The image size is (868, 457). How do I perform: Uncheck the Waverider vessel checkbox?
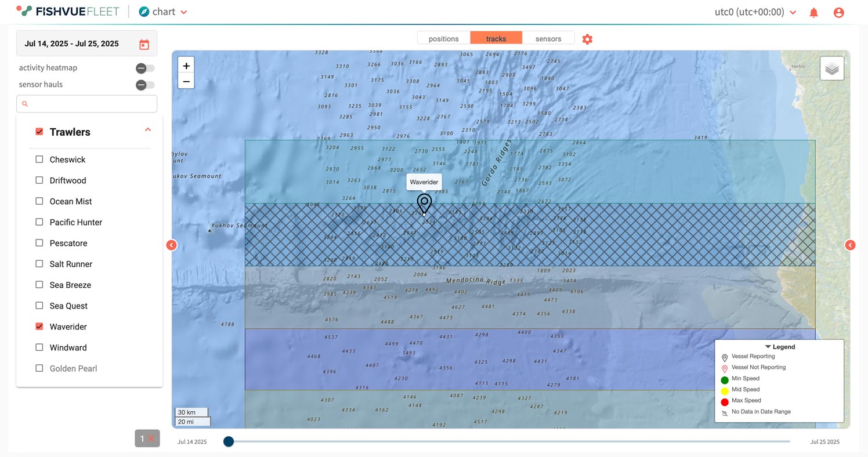[x=39, y=327]
